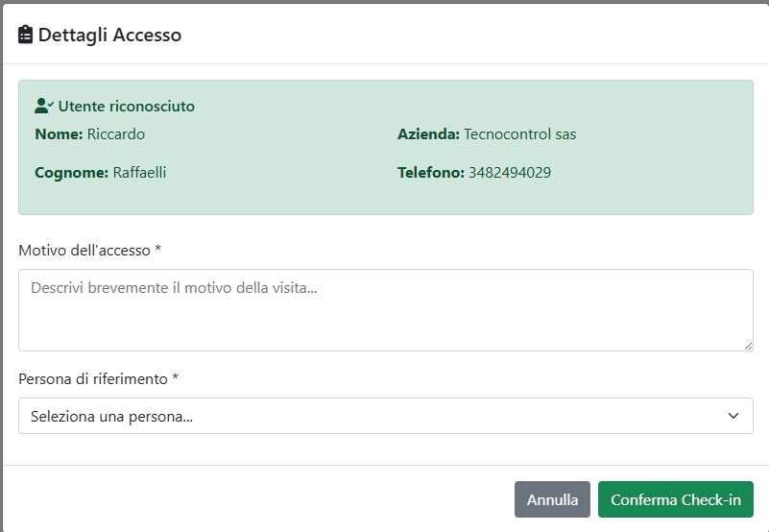Click the Nome field label

coord(59,134)
